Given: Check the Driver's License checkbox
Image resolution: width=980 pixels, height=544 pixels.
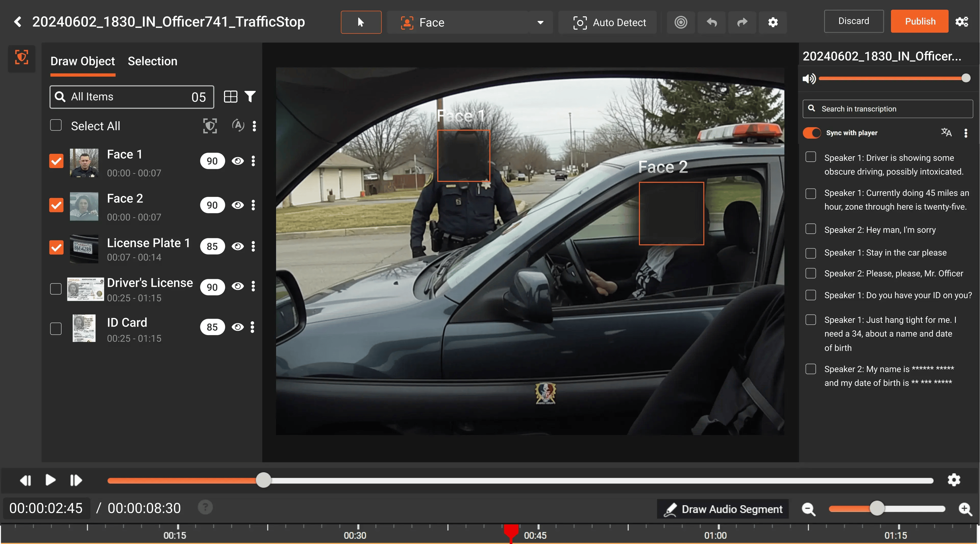Looking at the screenshot, I should [x=56, y=289].
